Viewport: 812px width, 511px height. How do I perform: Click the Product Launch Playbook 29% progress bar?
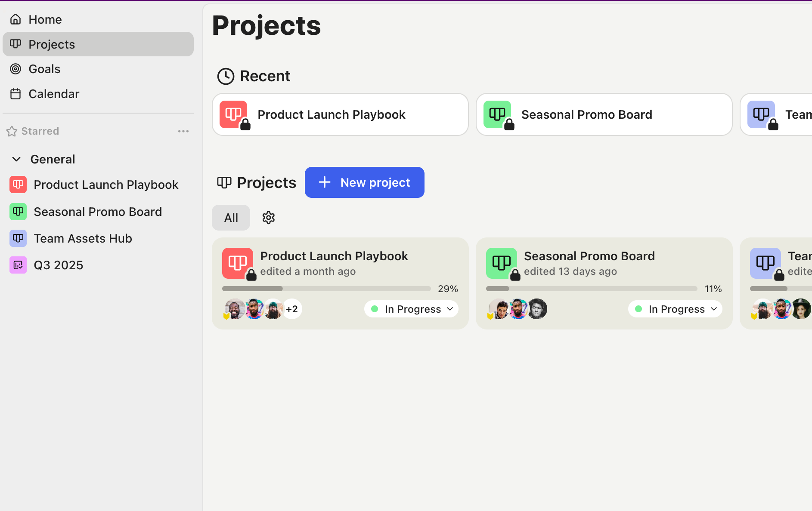click(x=326, y=289)
